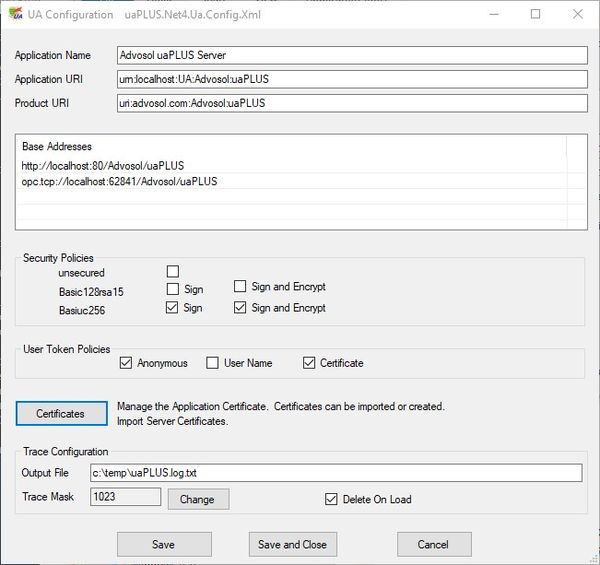Check the Basic128rsa15 Sign checkbox
This screenshot has width=600, height=565.
173,288
